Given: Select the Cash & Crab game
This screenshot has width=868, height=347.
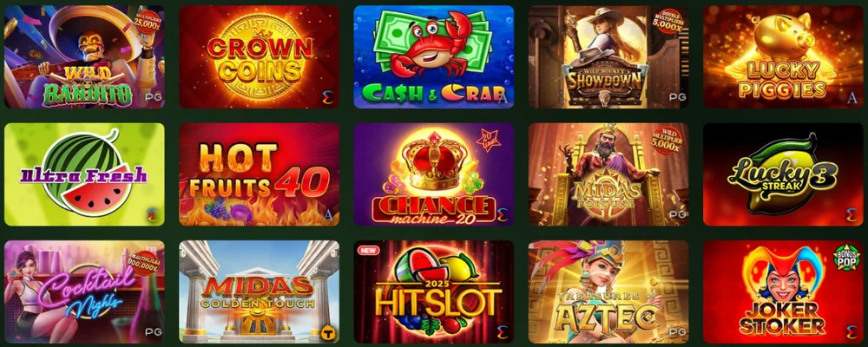Looking at the screenshot, I should coord(434,57).
